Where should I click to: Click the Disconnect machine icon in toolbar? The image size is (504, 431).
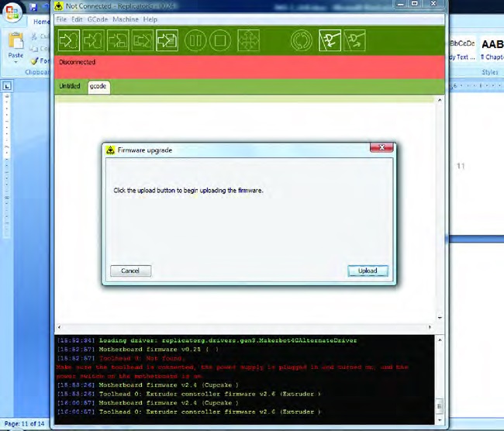pyautogui.click(x=355, y=39)
